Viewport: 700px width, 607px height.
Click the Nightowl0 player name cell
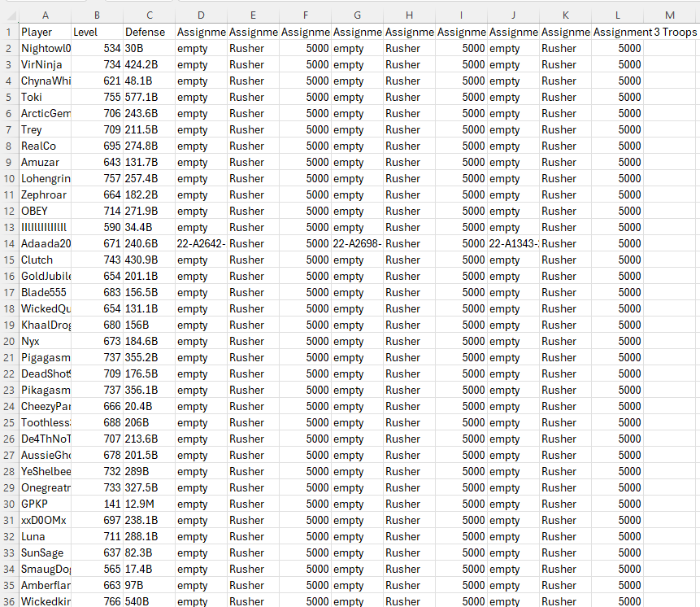pos(46,48)
